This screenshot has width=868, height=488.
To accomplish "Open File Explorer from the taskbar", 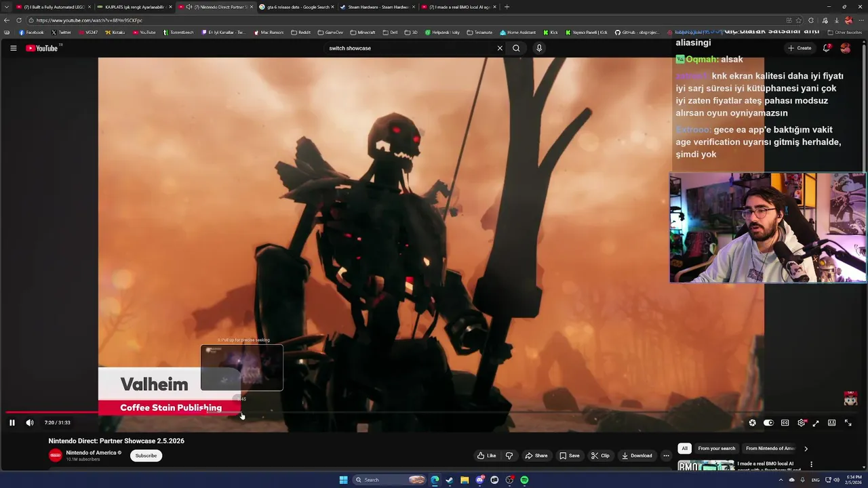I will coord(465,480).
